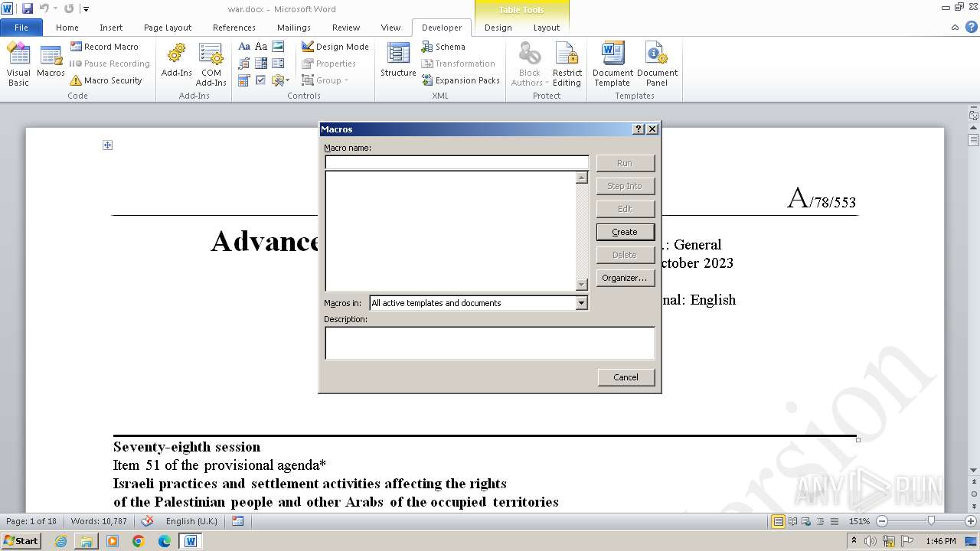This screenshot has width=980, height=551.
Task: Insert a Building Block Gallery control
Action: tap(244, 64)
